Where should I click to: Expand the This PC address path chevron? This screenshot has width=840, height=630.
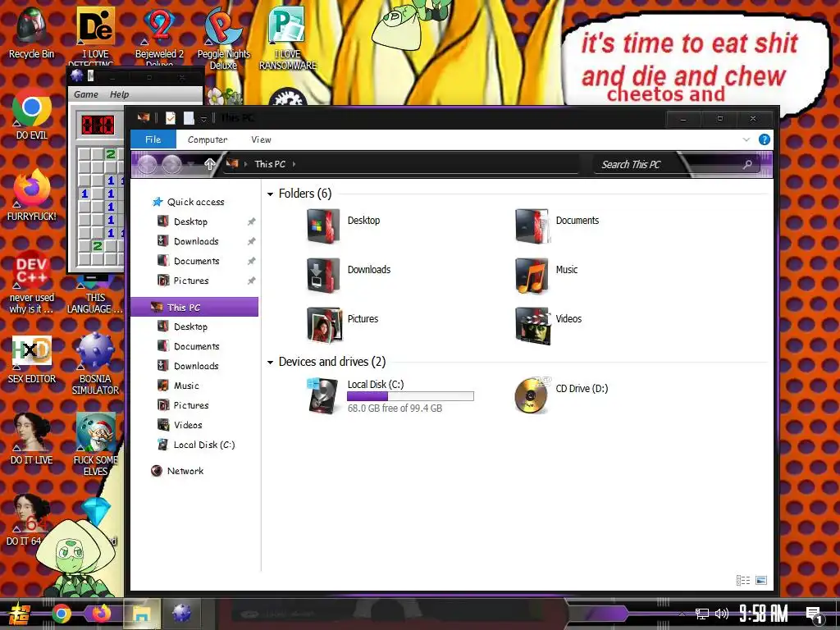point(294,164)
